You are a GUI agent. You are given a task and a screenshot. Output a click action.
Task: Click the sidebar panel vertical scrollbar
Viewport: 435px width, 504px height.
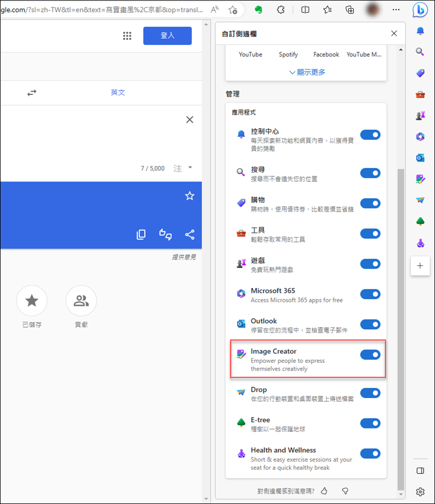tap(401, 329)
